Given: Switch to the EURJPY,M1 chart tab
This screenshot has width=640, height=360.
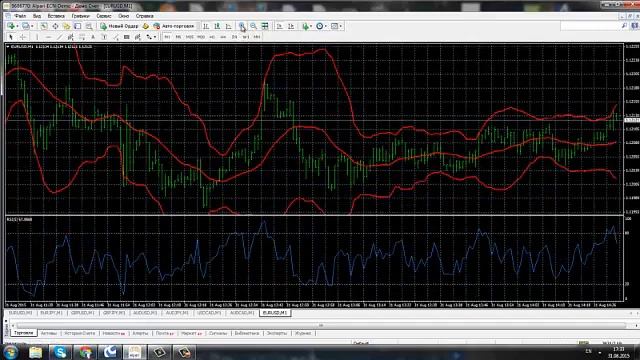Looking at the screenshot, I should (51, 313).
